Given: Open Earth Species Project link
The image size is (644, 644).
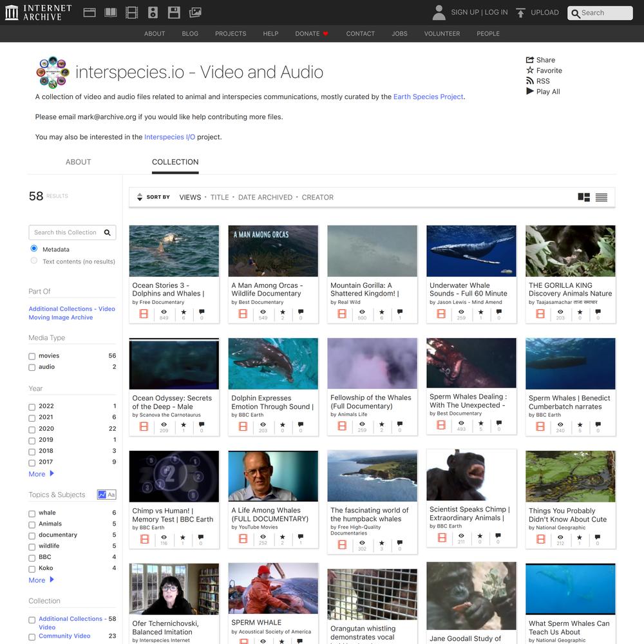Looking at the screenshot, I should click(x=428, y=97).
